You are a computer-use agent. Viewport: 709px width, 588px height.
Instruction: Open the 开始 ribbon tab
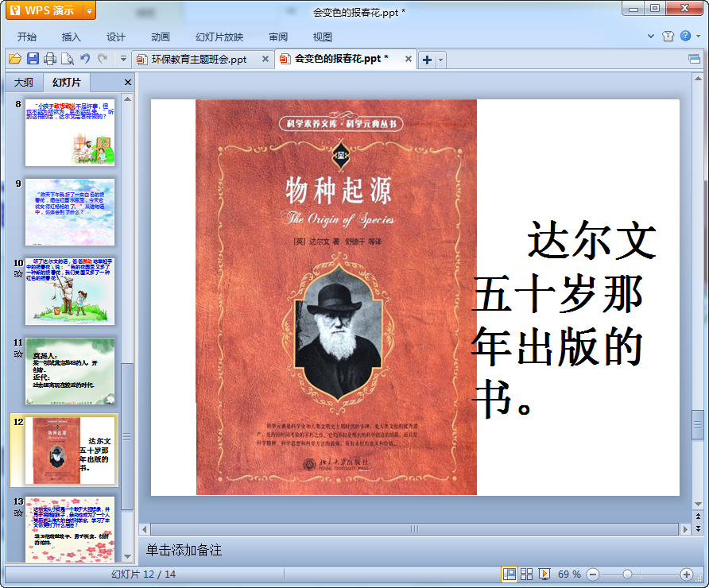click(27, 37)
